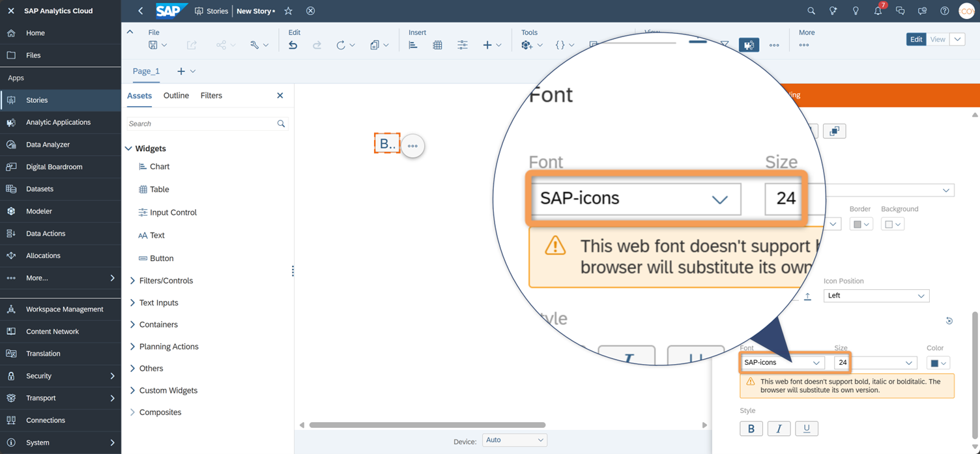
Task: Open the button widget's more actions ellipsis
Action: click(x=412, y=146)
